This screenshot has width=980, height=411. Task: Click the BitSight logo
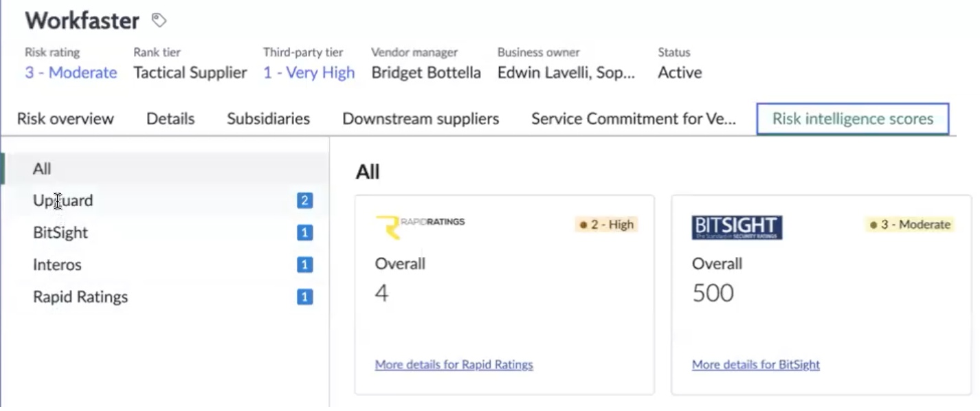click(737, 227)
